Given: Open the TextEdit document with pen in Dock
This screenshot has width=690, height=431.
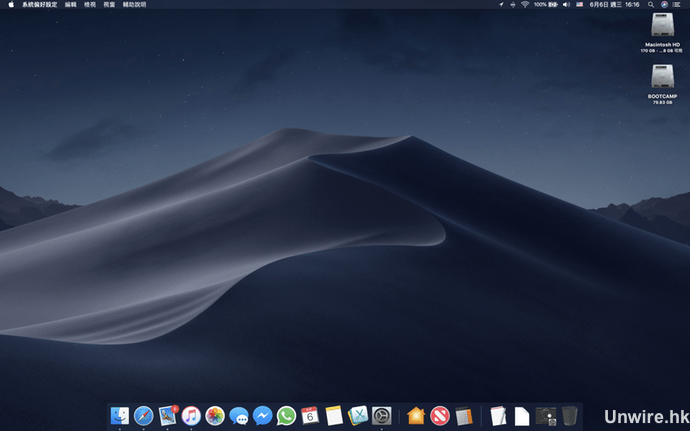Looking at the screenshot, I should click(x=498, y=416).
